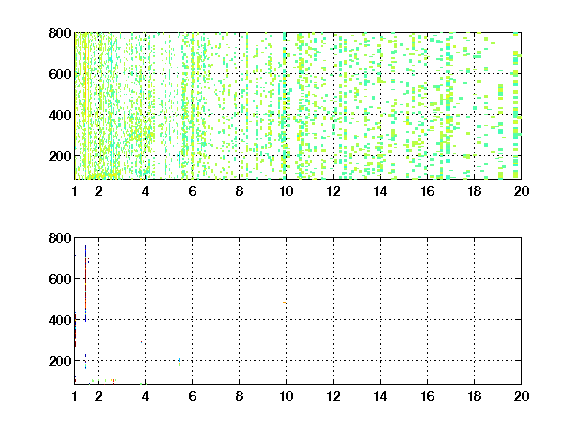Click the 20 tick label under top plot
Image resolution: width=576 pixels, height=432 pixels.
[521, 191]
